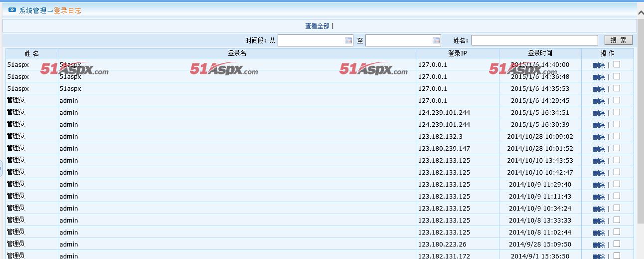Delete the 2014/10/8 13:33:33 login entry

click(599, 221)
